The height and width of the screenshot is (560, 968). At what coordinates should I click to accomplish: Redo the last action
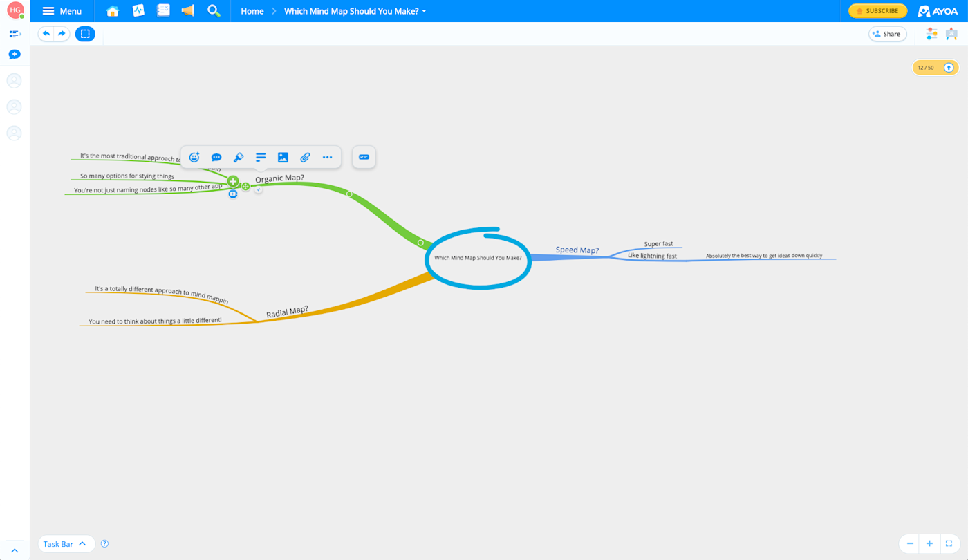(62, 34)
